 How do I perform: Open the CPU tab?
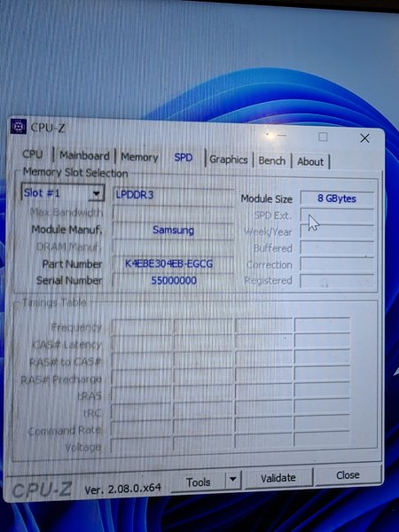coord(33,154)
